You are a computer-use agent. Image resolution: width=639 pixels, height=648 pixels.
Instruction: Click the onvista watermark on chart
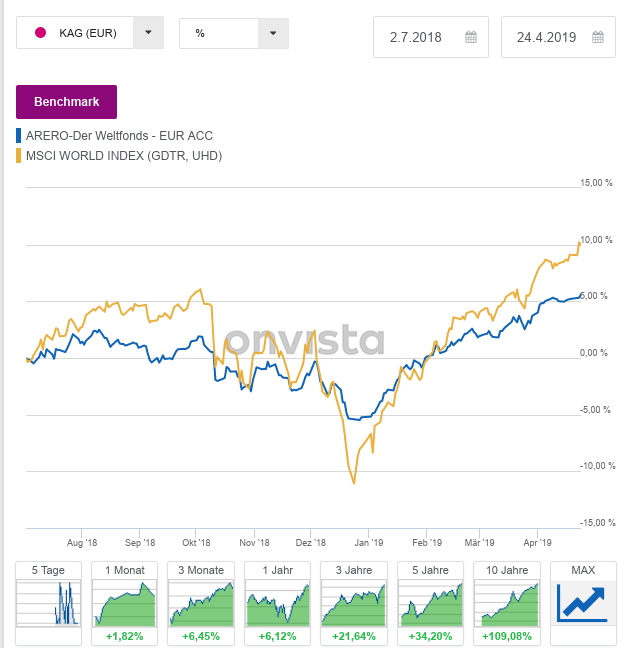click(303, 340)
